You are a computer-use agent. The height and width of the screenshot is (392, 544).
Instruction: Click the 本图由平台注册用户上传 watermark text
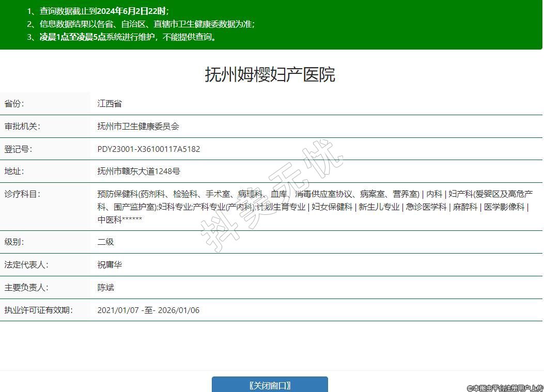pyautogui.click(x=505, y=388)
